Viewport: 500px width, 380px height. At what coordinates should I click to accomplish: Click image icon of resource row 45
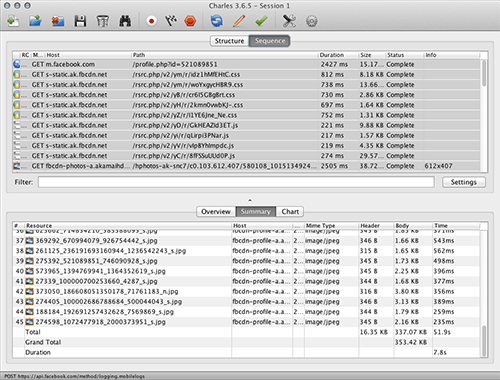coord(30,322)
